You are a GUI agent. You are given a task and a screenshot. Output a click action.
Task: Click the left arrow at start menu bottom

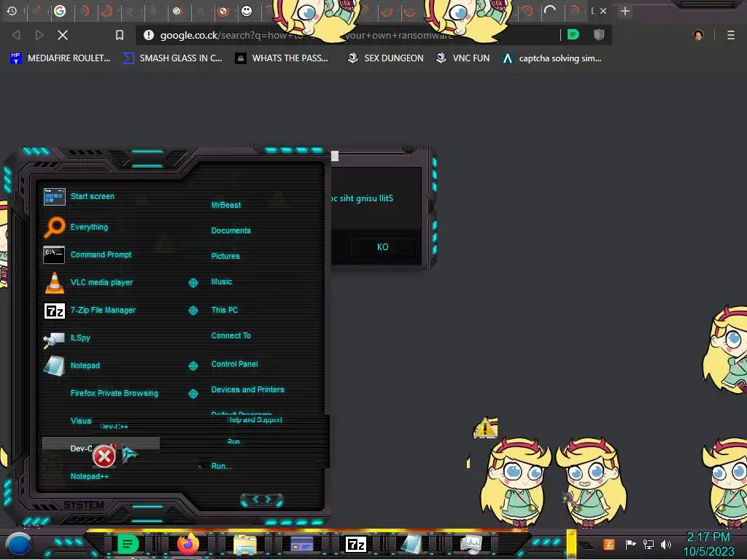click(255, 499)
